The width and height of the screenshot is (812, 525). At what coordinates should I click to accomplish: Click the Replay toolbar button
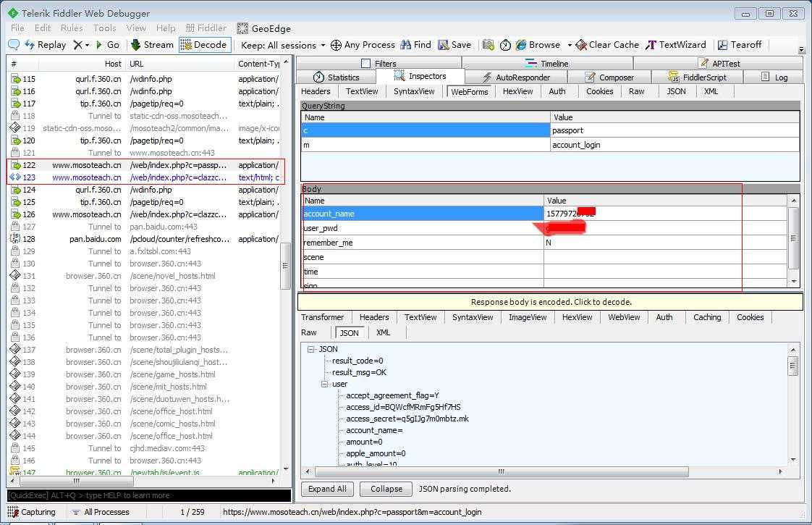[x=45, y=45]
